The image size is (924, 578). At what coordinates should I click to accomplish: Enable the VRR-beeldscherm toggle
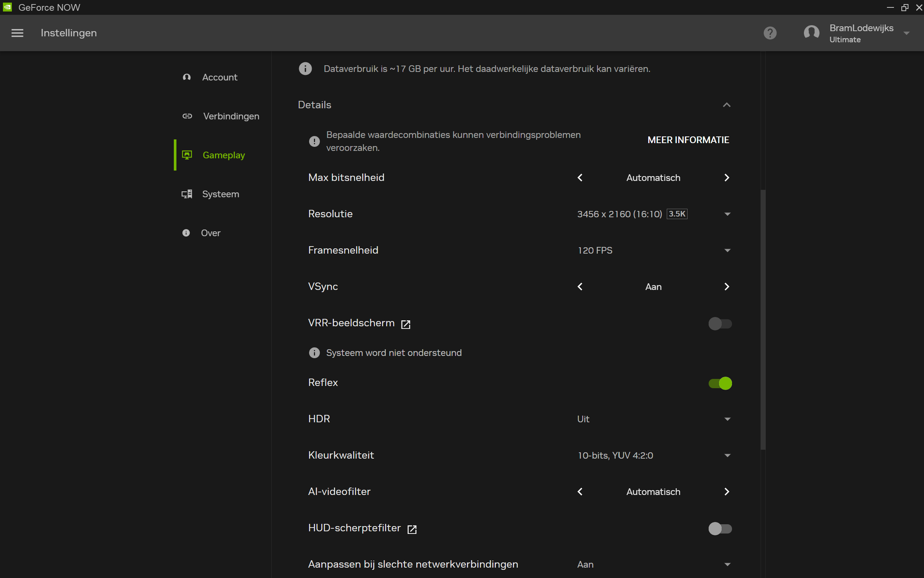click(x=720, y=323)
